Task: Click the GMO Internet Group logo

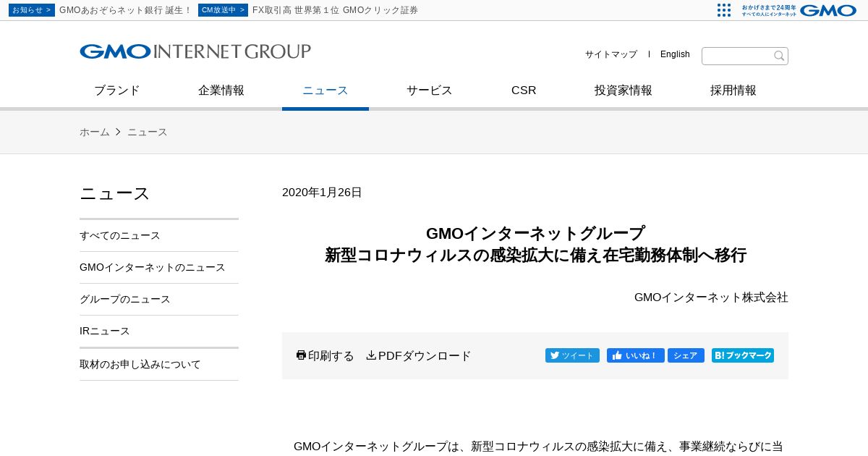Action: pyautogui.click(x=195, y=51)
